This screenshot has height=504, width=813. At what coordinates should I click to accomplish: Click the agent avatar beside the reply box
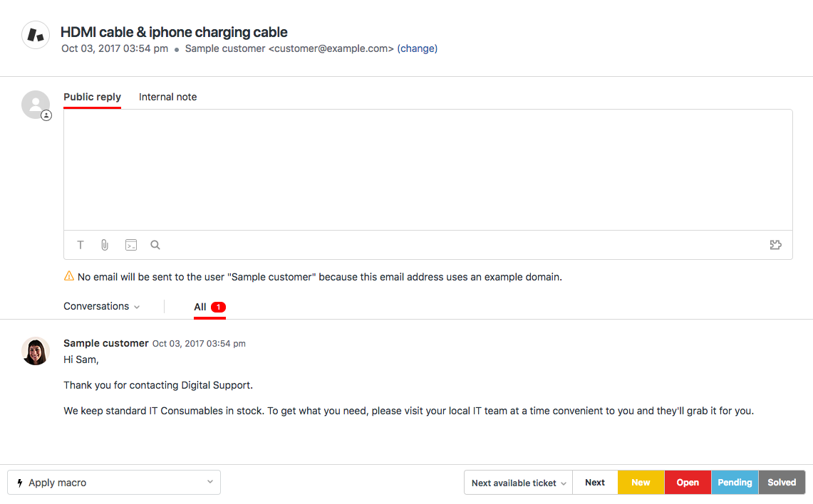[x=36, y=105]
